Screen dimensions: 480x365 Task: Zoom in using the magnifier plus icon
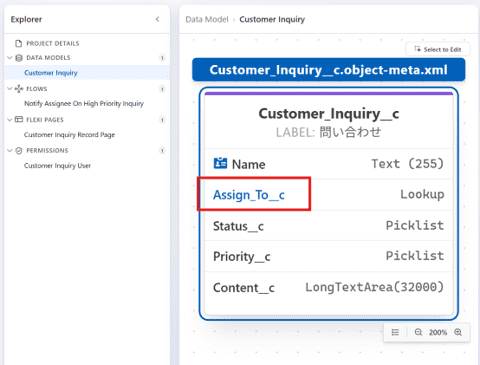[x=458, y=332]
